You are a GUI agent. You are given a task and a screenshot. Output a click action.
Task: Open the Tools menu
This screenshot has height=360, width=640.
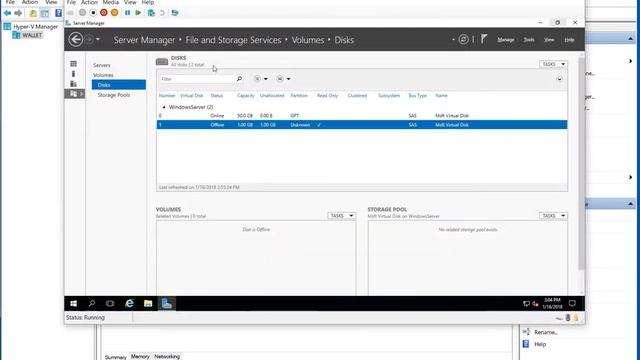pyautogui.click(x=529, y=40)
